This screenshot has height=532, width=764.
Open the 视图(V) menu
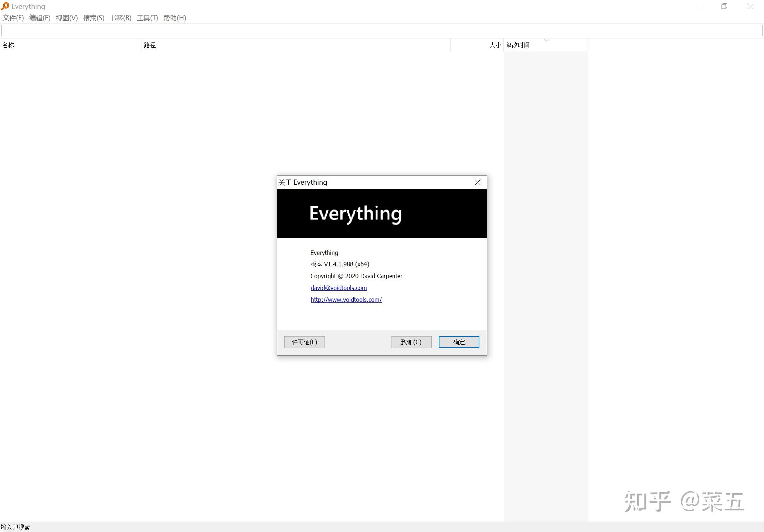[67, 18]
